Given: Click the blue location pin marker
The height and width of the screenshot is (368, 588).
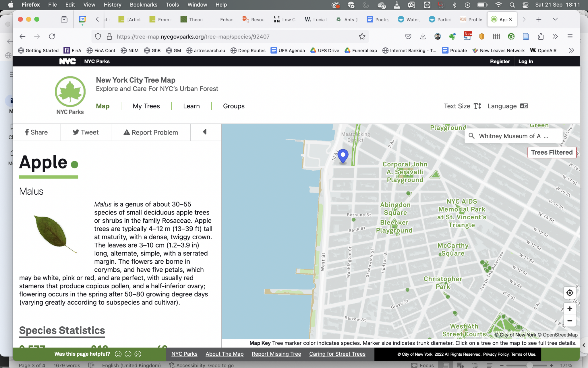Looking at the screenshot, I should [343, 156].
